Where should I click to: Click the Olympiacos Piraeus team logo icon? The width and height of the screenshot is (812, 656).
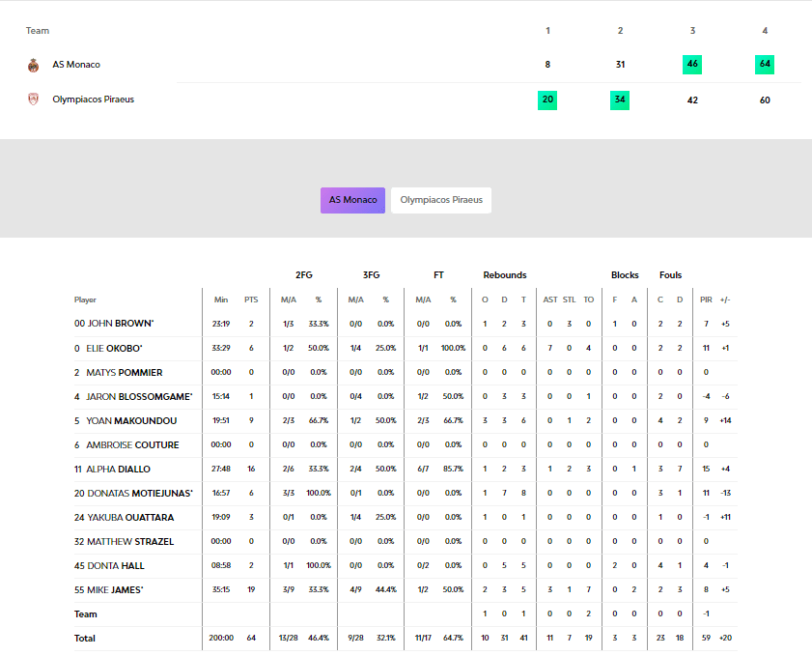coord(34,99)
